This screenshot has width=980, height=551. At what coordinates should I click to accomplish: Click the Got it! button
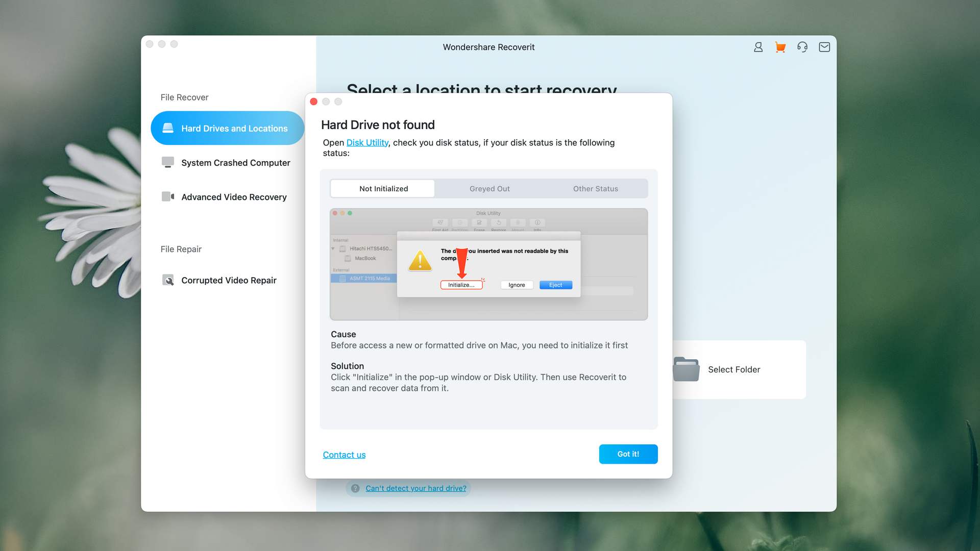point(628,454)
